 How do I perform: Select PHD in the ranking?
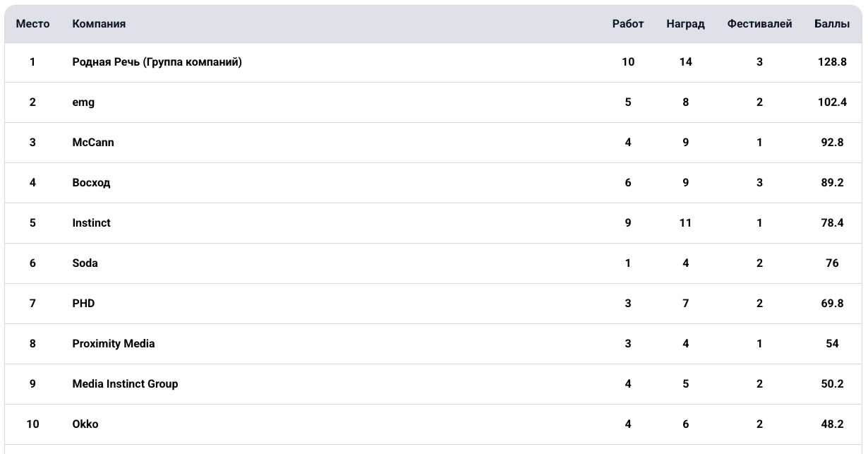[83, 304]
